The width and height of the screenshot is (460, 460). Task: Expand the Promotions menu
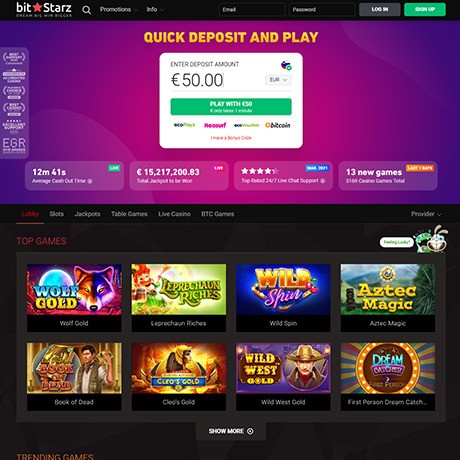[x=119, y=9]
